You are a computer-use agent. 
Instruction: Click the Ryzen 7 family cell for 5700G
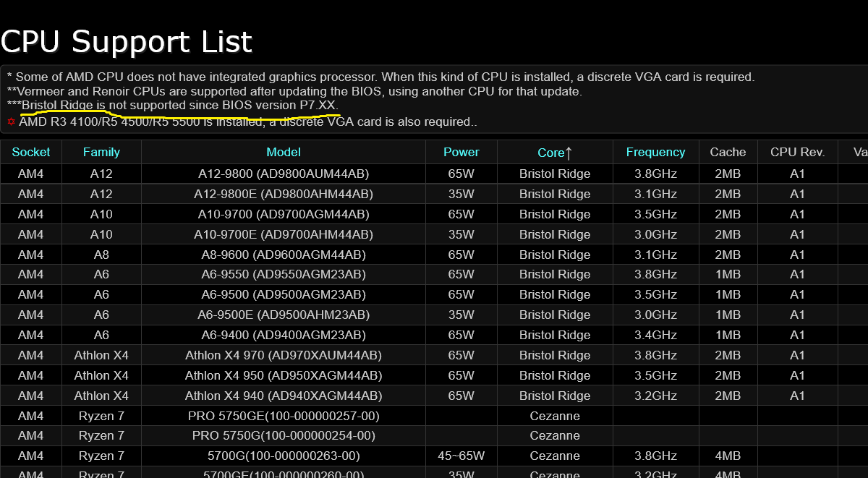coord(101,456)
